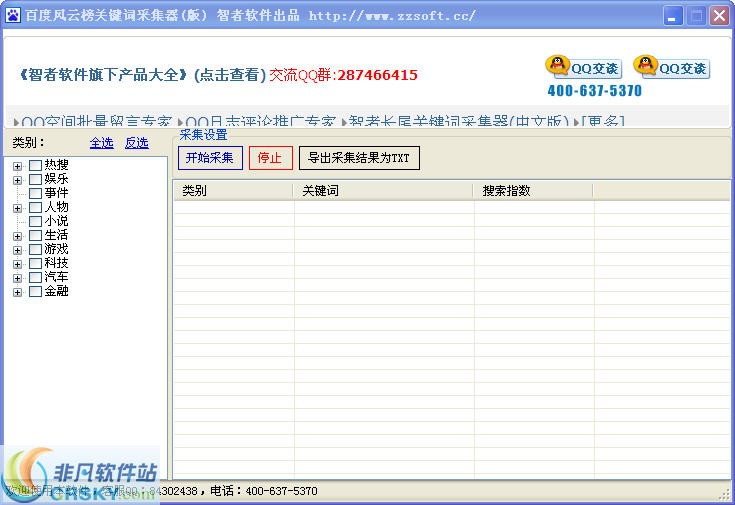Image resolution: width=735 pixels, height=505 pixels.
Task: Enable the 游戏 category checkbox
Action: [35, 249]
